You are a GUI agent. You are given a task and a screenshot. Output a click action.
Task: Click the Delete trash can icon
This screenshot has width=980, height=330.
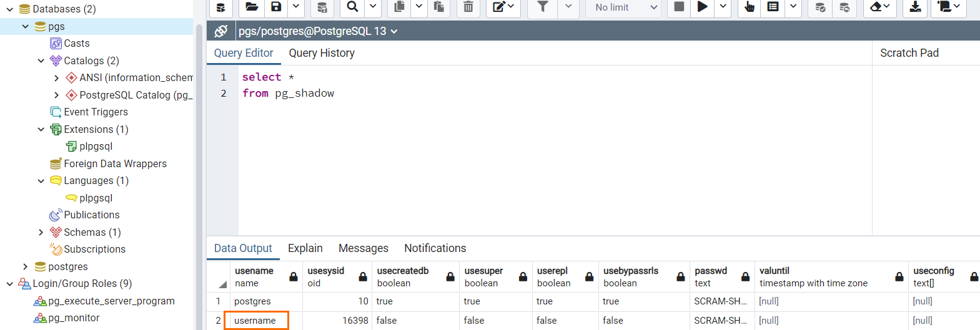[x=468, y=7]
